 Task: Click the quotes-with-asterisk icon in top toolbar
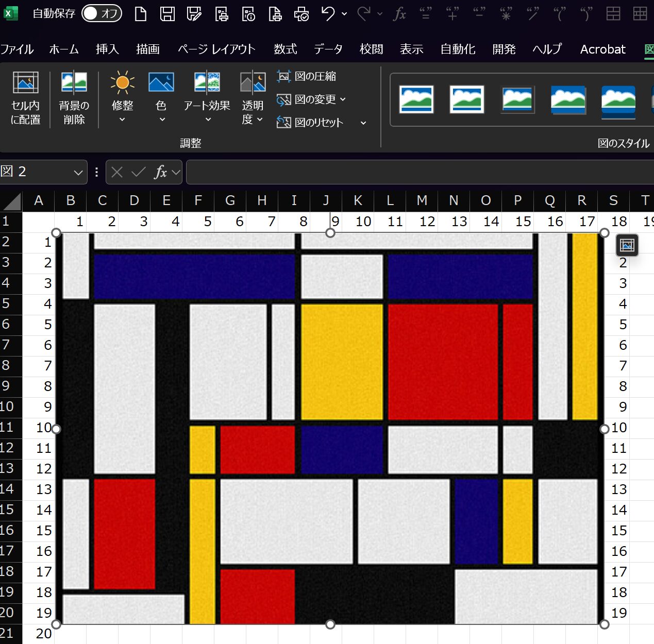click(506, 14)
